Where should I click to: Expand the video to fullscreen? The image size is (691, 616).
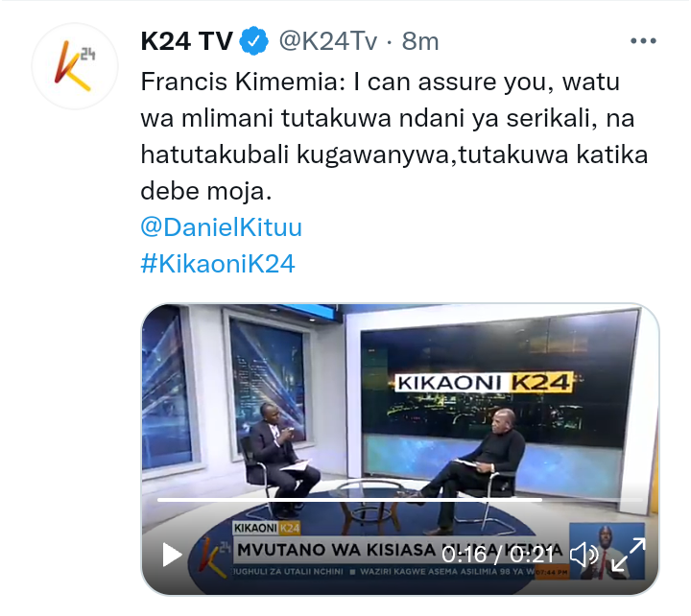[x=628, y=555]
